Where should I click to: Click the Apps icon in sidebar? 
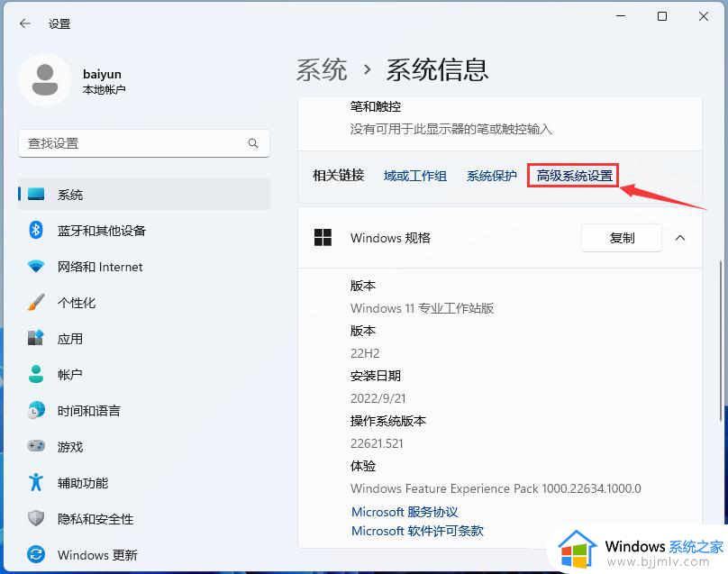36,338
